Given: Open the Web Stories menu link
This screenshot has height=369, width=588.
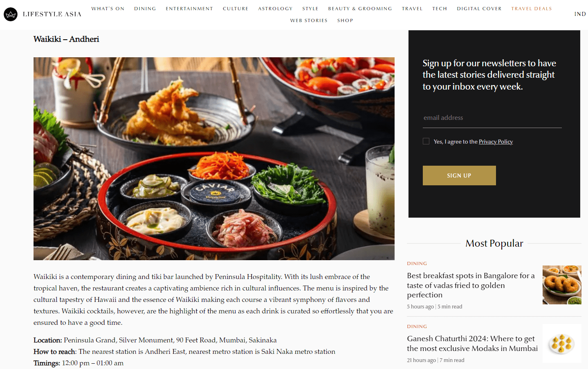Looking at the screenshot, I should pyautogui.click(x=309, y=20).
